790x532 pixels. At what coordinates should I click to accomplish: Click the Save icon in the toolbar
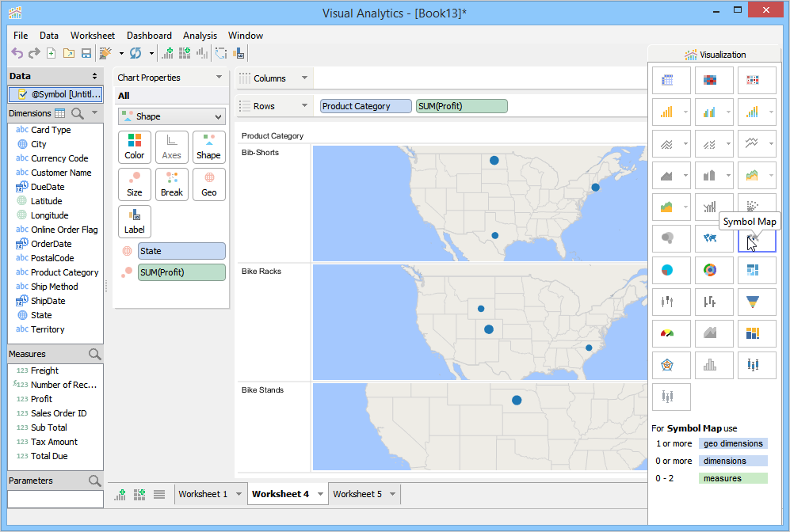point(86,53)
